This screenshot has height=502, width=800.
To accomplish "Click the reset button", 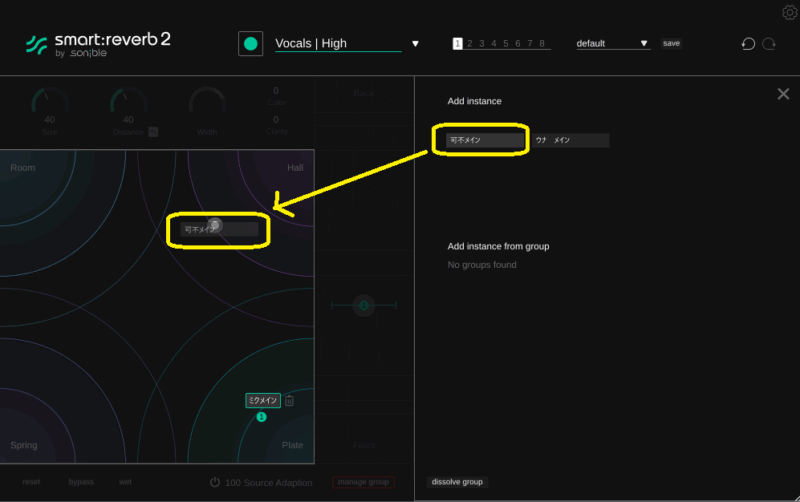I will (31, 482).
